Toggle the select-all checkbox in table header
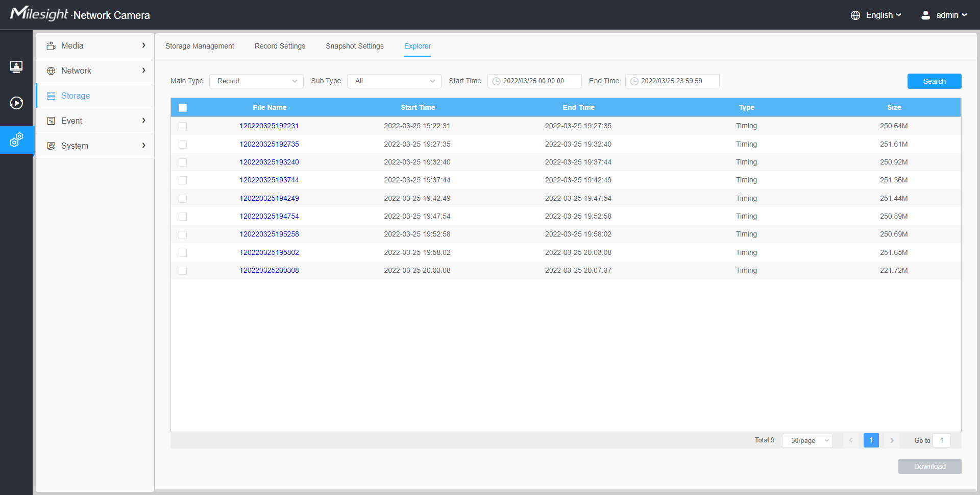The width and height of the screenshot is (980, 495). coord(183,108)
